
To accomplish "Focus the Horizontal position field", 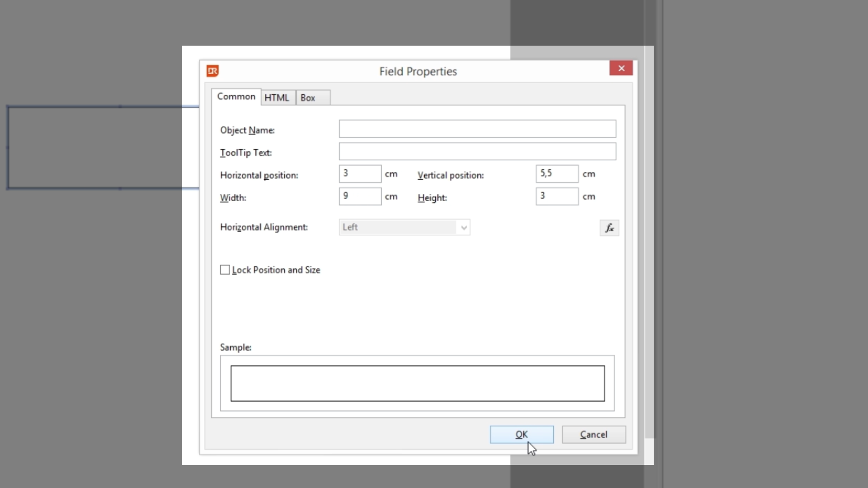I will [x=360, y=174].
